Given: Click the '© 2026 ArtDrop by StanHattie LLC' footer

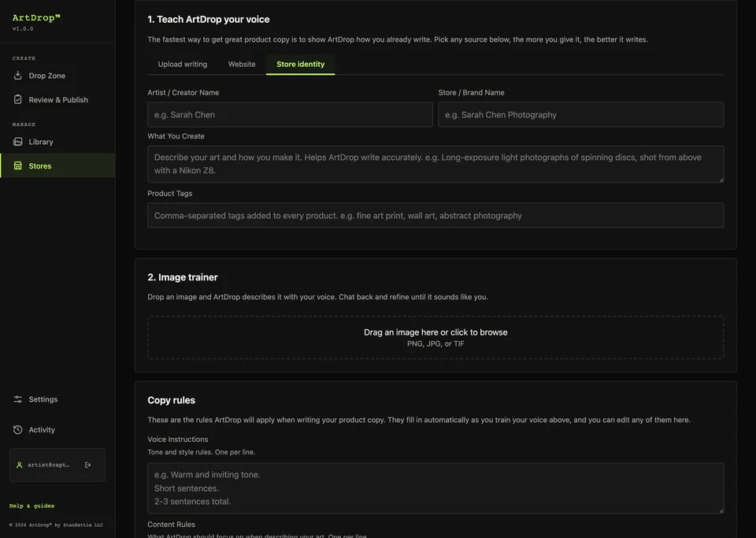Looking at the screenshot, I should [56, 525].
